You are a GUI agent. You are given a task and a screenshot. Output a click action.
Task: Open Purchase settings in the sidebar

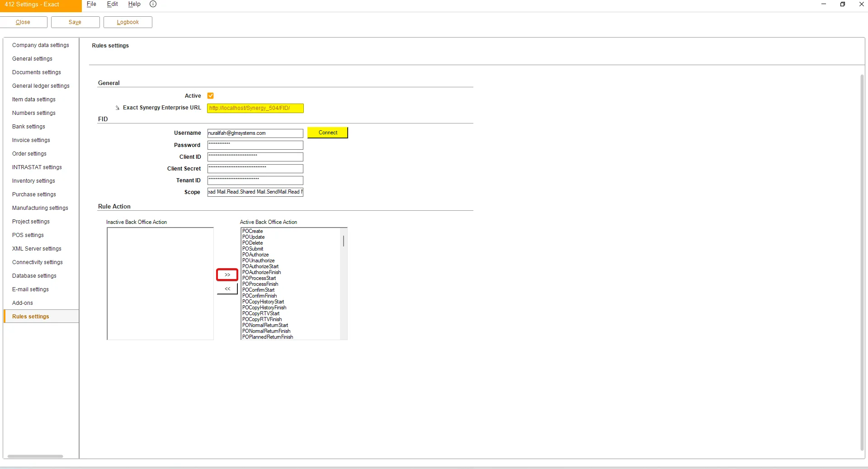click(x=34, y=194)
